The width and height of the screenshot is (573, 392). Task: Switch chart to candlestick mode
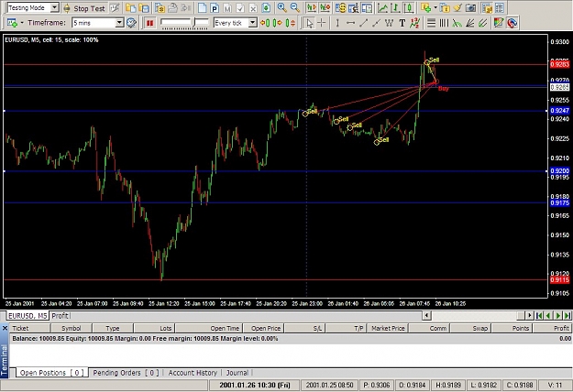[409, 7]
